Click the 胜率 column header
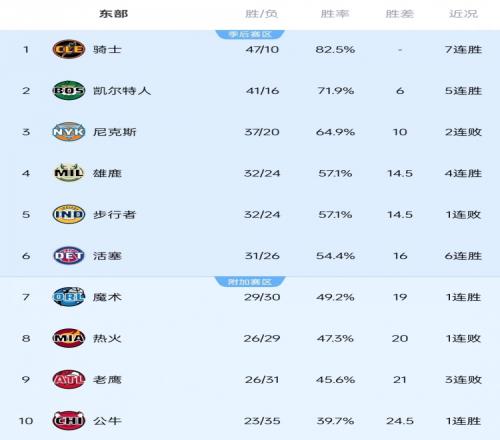The image size is (500, 440). [x=335, y=14]
